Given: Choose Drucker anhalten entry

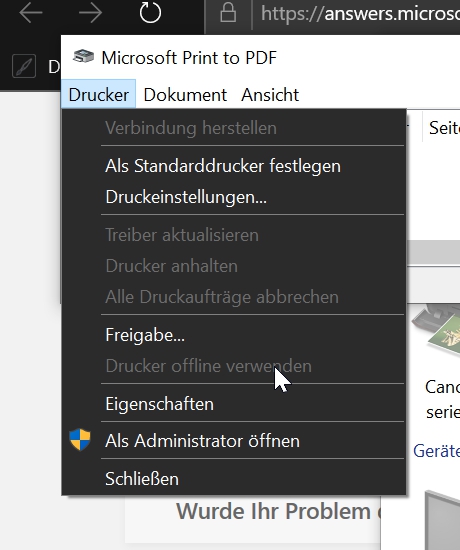Looking at the screenshot, I should [234, 266].
